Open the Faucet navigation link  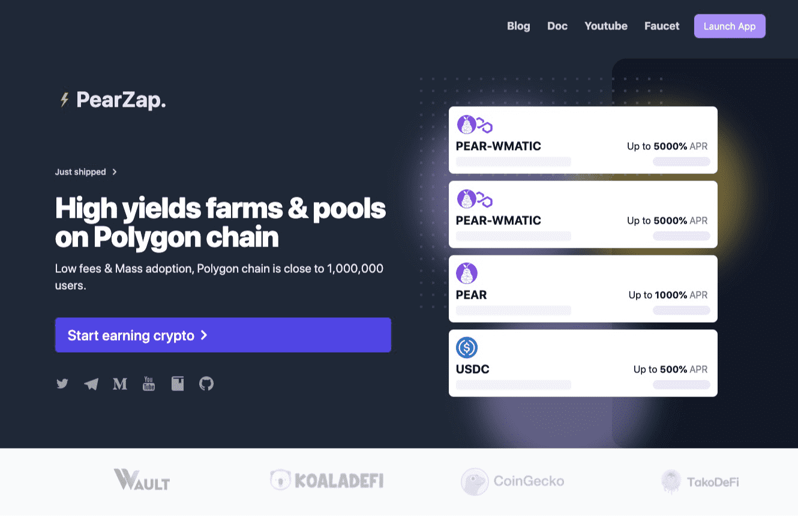point(662,26)
